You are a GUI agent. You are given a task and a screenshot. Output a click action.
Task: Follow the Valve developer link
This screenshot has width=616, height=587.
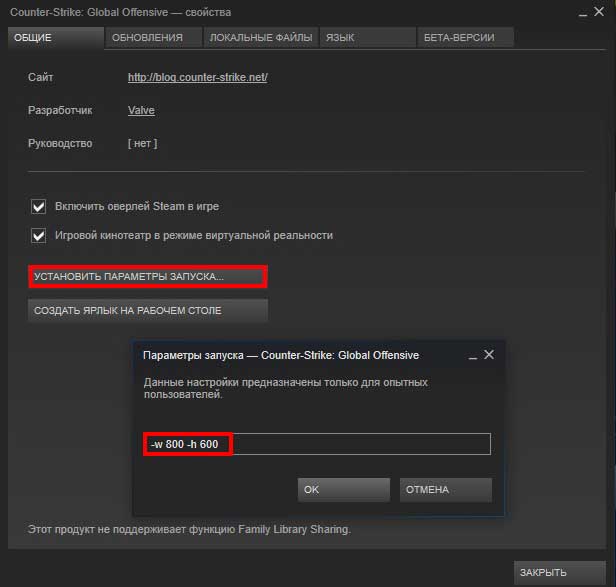click(141, 110)
